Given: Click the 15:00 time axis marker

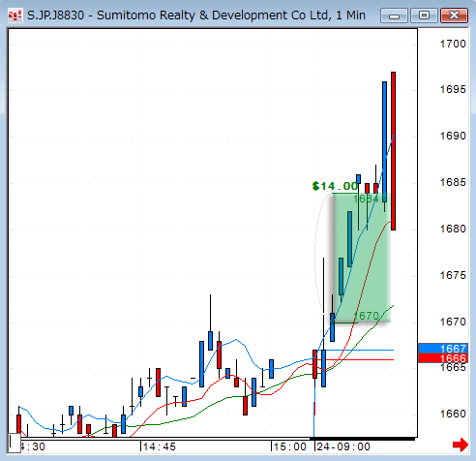Looking at the screenshot, I should tap(289, 446).
